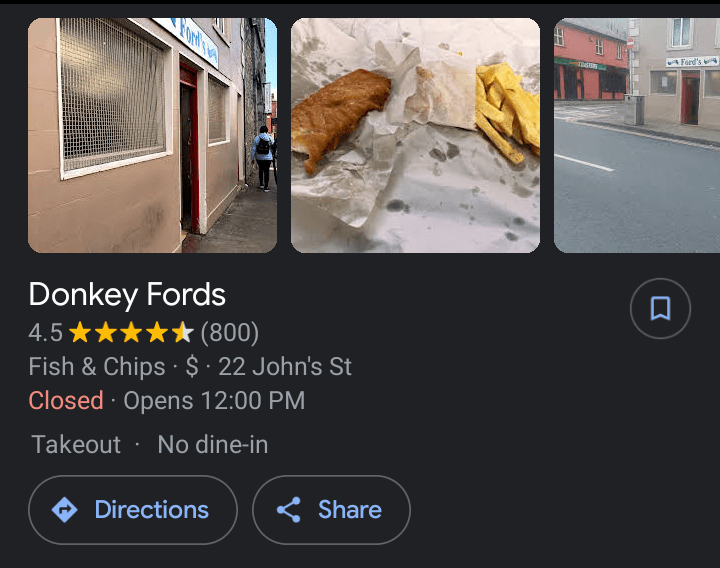Open the Directions button
The height and width of the screenshot is (568, 720).
[x=133, y=510]
